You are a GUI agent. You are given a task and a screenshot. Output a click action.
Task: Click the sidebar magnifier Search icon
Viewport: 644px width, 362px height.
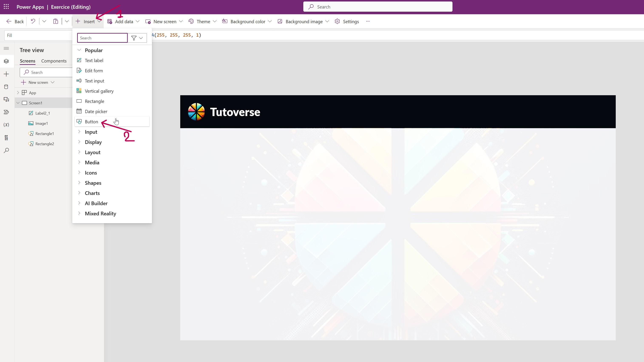point(6,150)
